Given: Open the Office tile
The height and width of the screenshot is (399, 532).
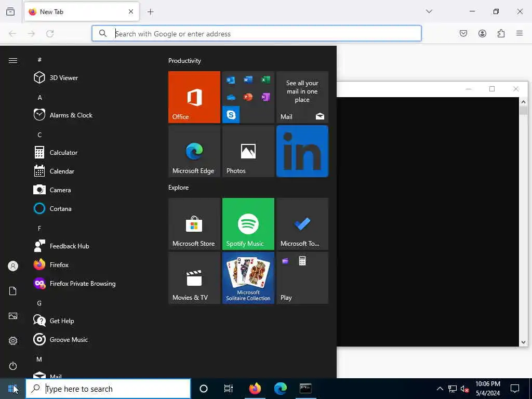Looking at the screenshot, I should (194, 97).
